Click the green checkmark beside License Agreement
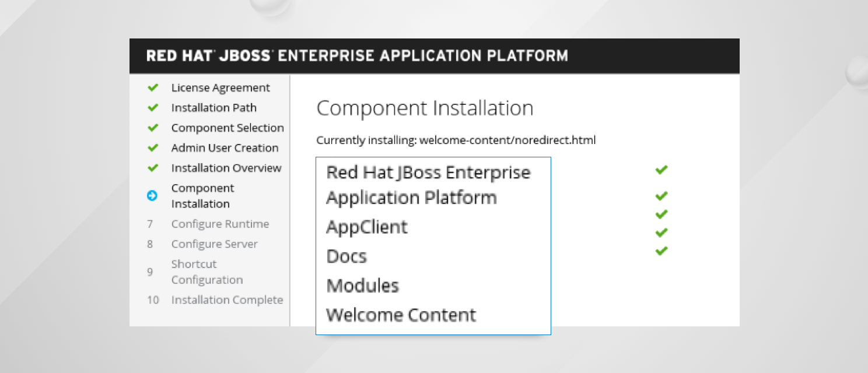Screen dimensions: 868x373 (x=153, y=88)
